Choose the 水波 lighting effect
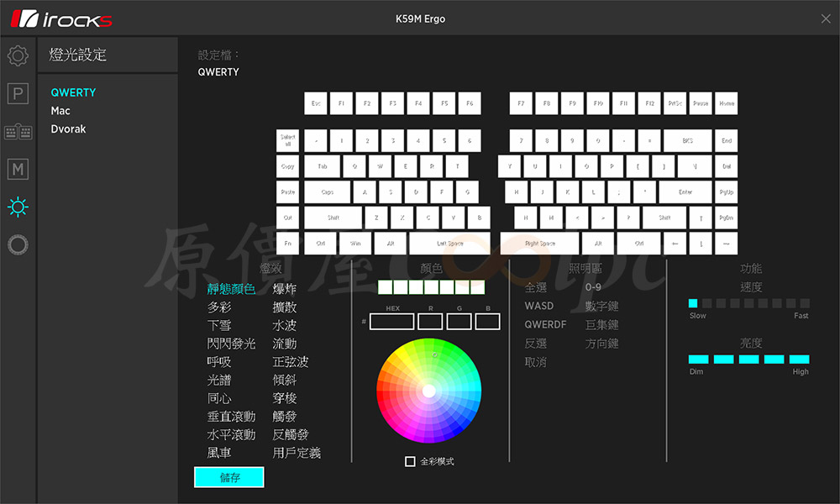Screen dimensions: 840x504 tap(284, 325)
